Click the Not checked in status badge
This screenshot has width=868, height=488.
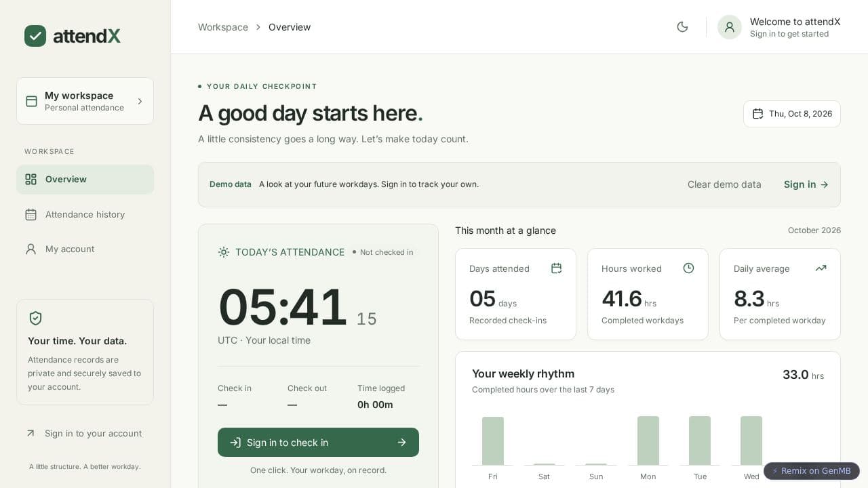pyautogui.click(x=383, y=252)
